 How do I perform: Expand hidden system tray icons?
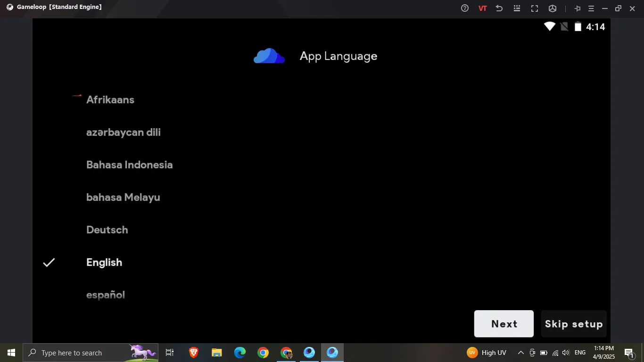[x=521, y=353]
